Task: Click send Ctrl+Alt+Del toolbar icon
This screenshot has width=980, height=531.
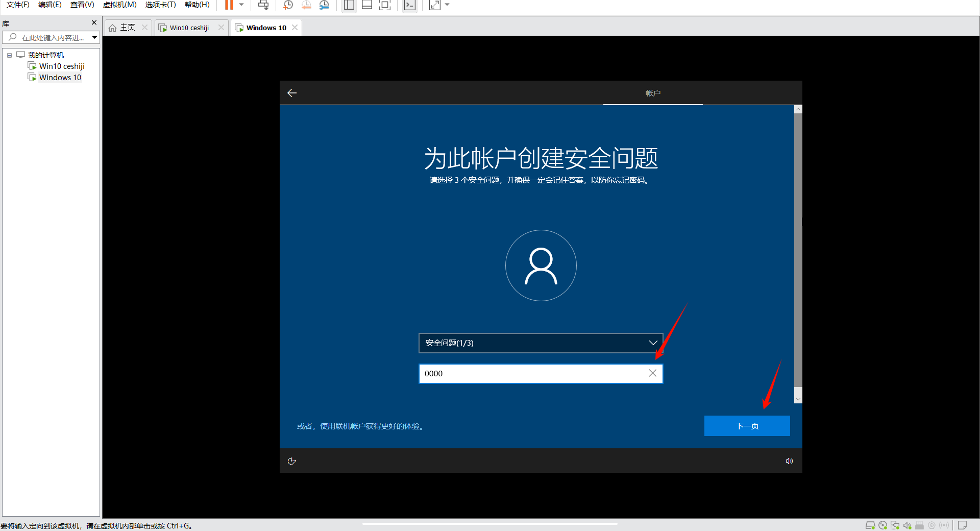Action: (263, 5)
